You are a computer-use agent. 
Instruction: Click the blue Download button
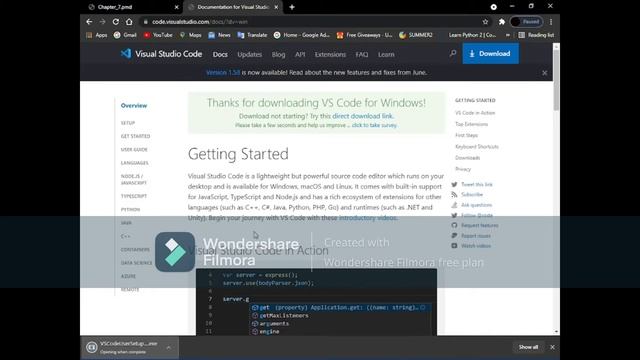(491, 53)
